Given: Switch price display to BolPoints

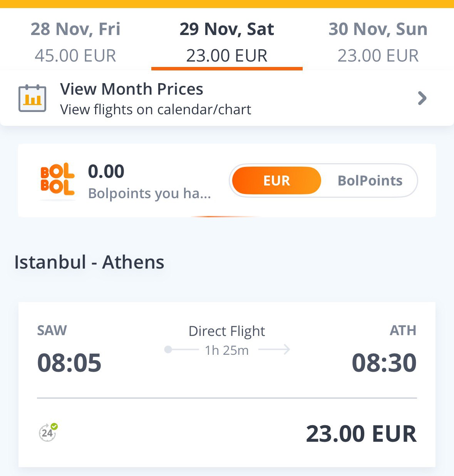Looking at the screenshot, I should tap(370, 180).
